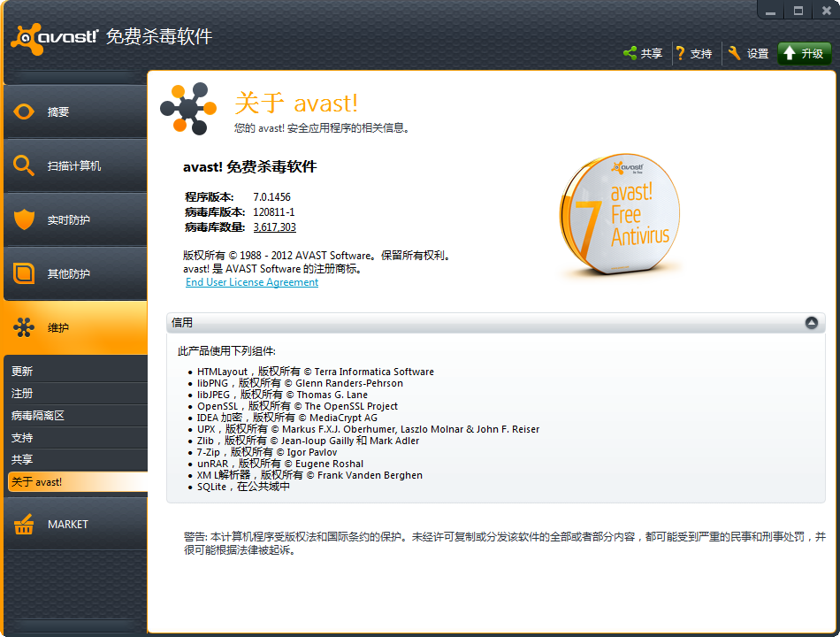Select 共享 in the left submenu
Viewport: 840px width, 637px height.
click(23, 460)
